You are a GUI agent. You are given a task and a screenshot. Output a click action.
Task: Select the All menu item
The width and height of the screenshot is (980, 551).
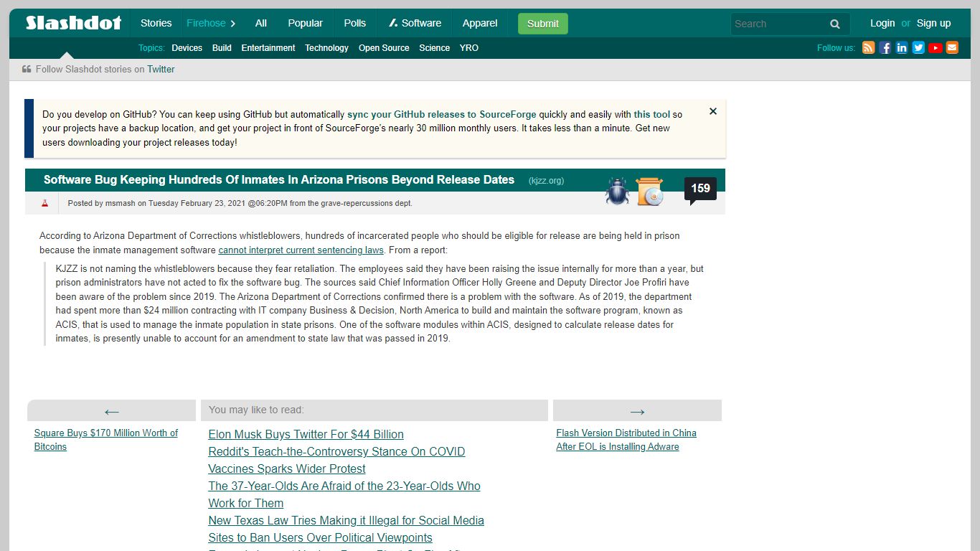(261, 23)
